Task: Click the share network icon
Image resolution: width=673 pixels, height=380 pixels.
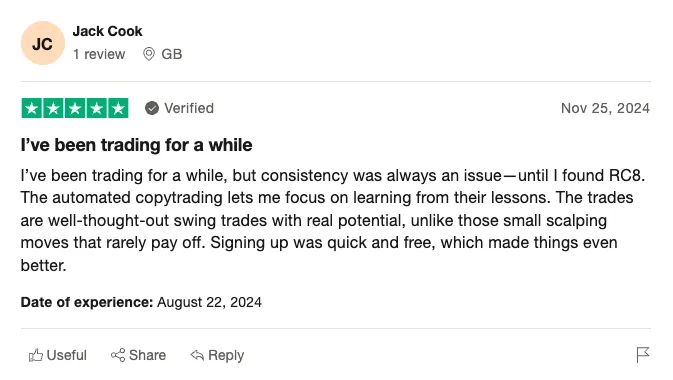Action: [x=118, y=355]
